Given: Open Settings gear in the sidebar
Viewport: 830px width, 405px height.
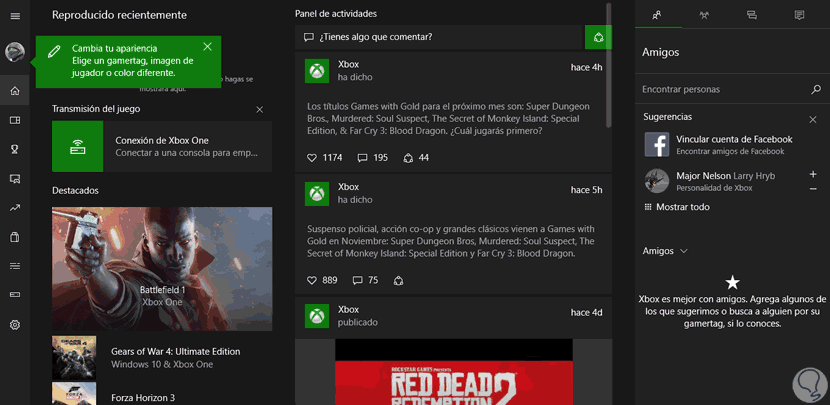Looking at the screenshot, I should click(15, 325).
